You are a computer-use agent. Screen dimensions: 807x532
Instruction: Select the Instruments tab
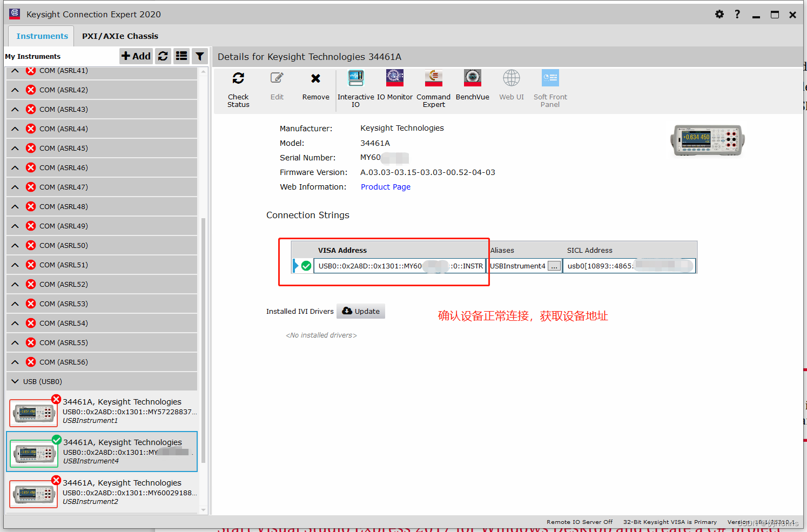pyautogui.click(x=41, y=36)
